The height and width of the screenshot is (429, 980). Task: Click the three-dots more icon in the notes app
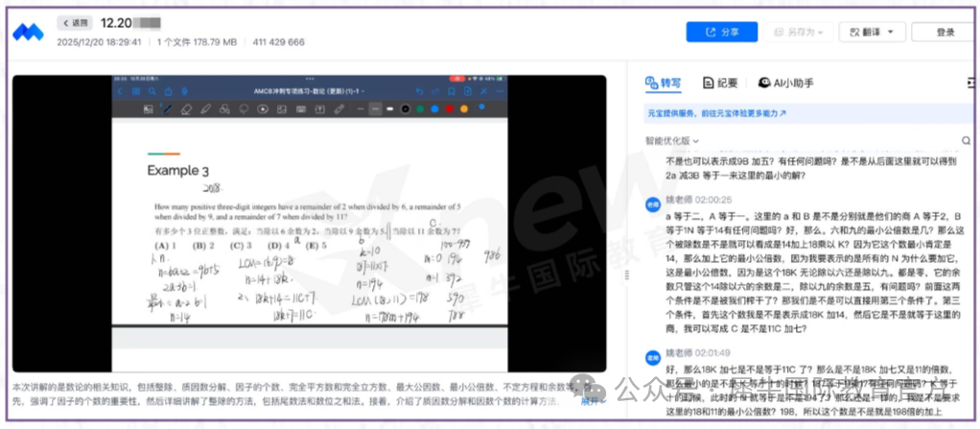click(x=500, y=91)
